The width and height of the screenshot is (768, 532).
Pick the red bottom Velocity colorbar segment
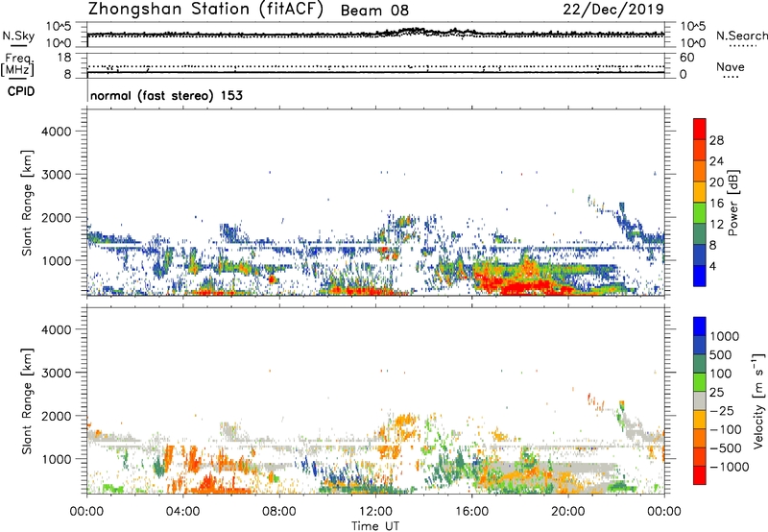pos(700,475)
